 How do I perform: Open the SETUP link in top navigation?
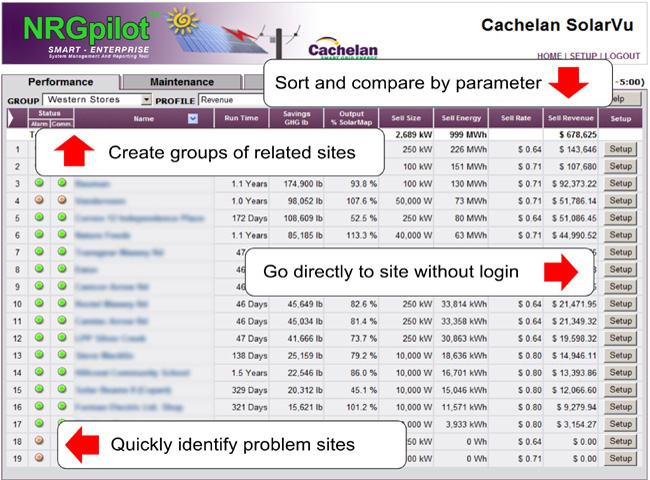click(x=583, y=57)
